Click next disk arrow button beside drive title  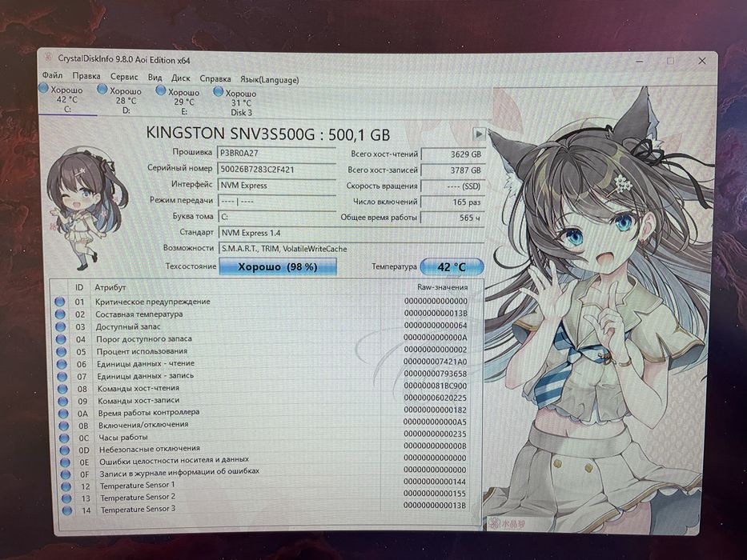tap(479, 134)
